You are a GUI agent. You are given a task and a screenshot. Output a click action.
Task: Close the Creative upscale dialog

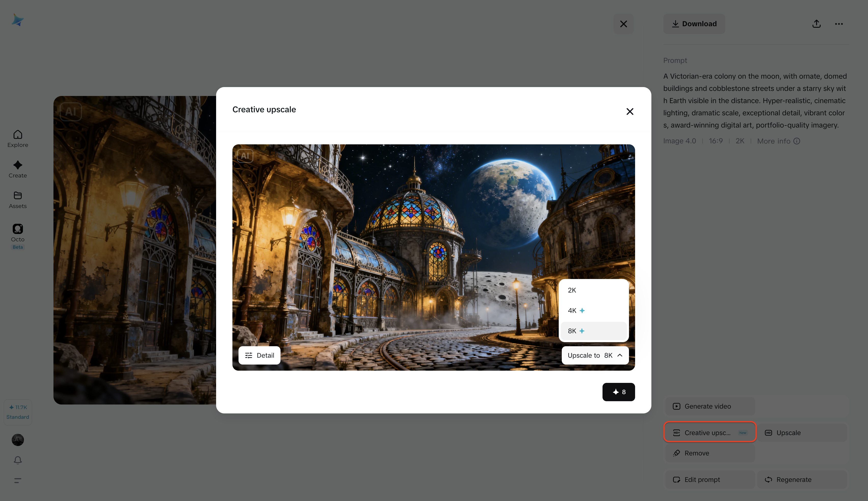(x=630, y=112)
